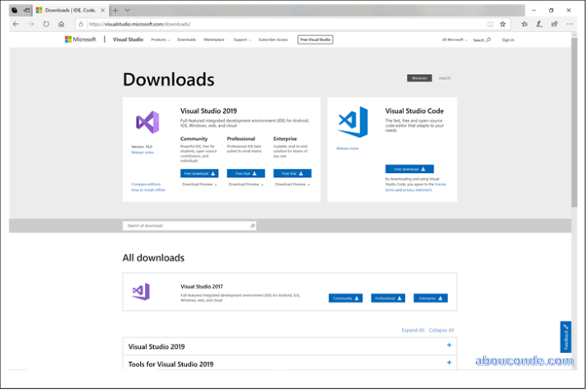The width and height of the screenshot is (588, 390).
Task: Open the Support dropdown in the navigation bar
Action: coord(241,40)
